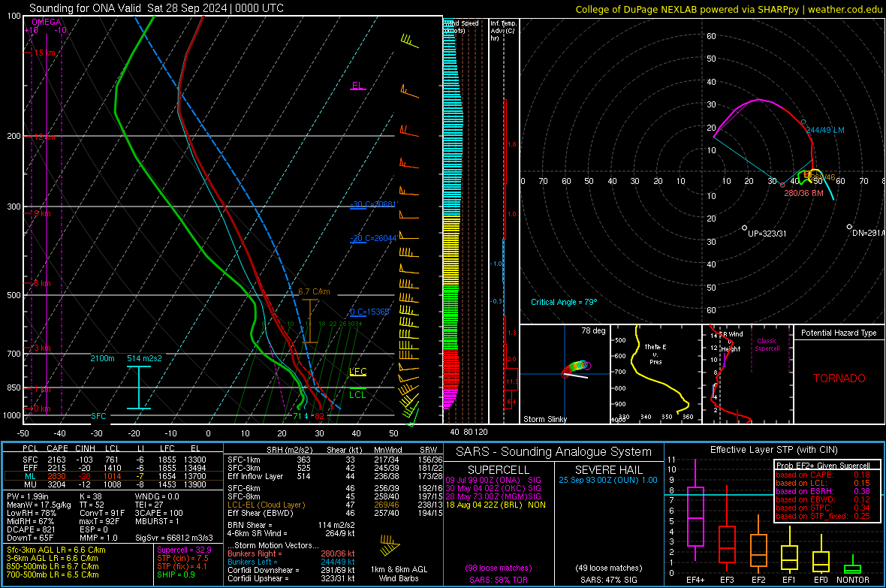Select the '25 Sep 93 00Z (OUN)' hail analogue
Viewport: 886px width, 588px height.
point(608,480)
